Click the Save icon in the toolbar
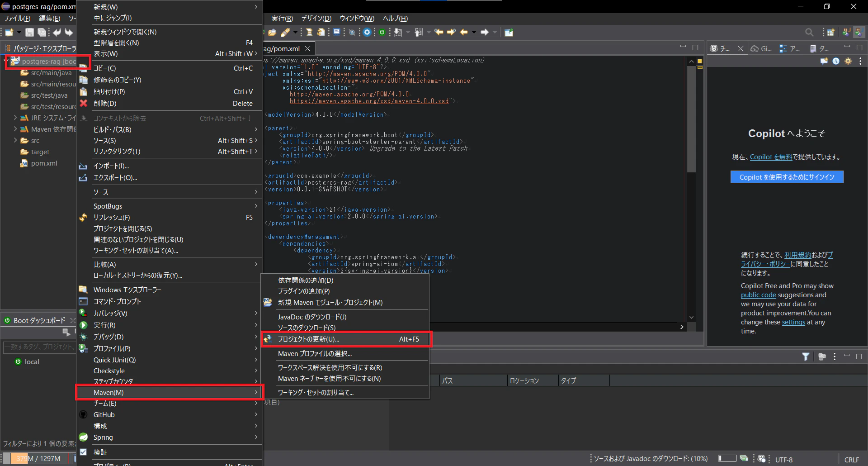The image size is (868, 466). [29, 32]
